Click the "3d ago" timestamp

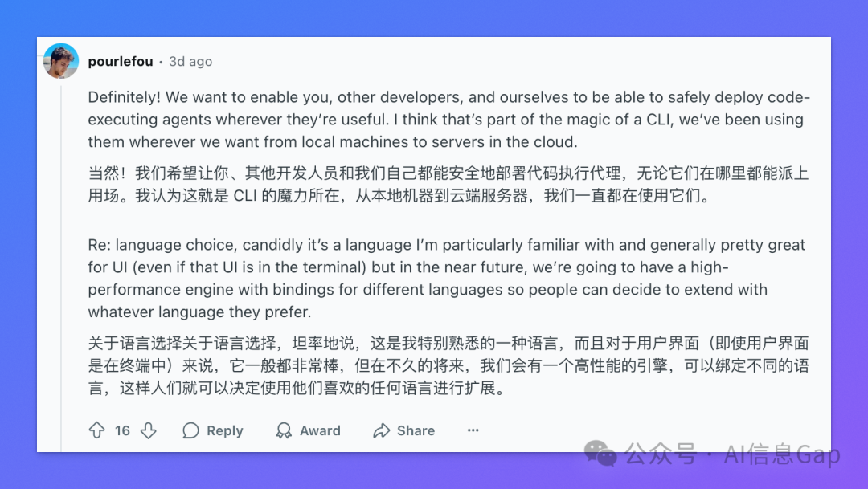click(x=190, y=61)
